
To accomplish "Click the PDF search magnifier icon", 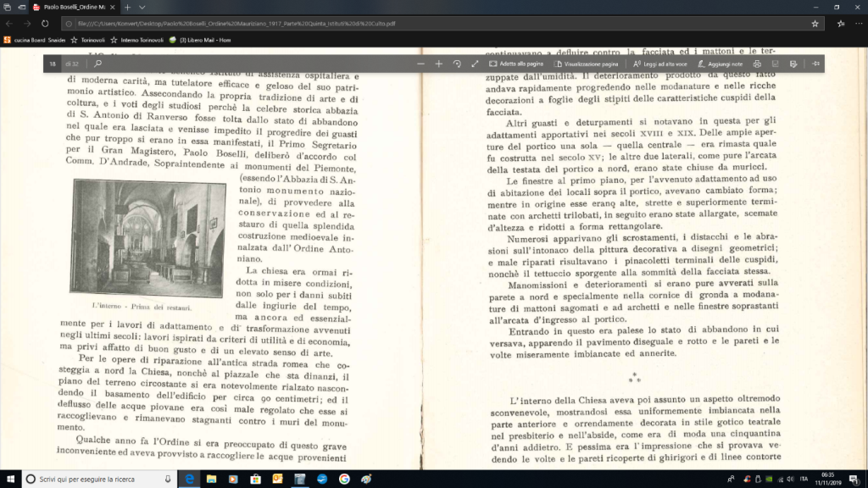I will 98,64.
